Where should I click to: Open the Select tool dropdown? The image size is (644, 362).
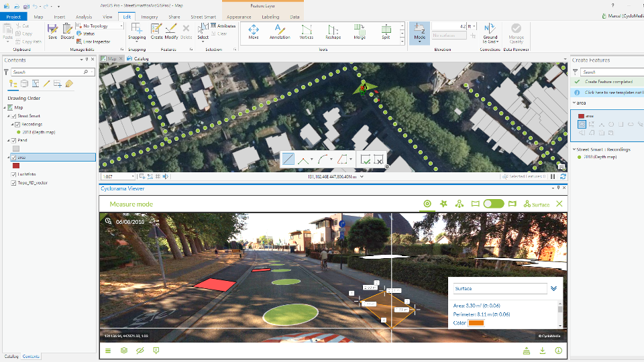(203, 40)
